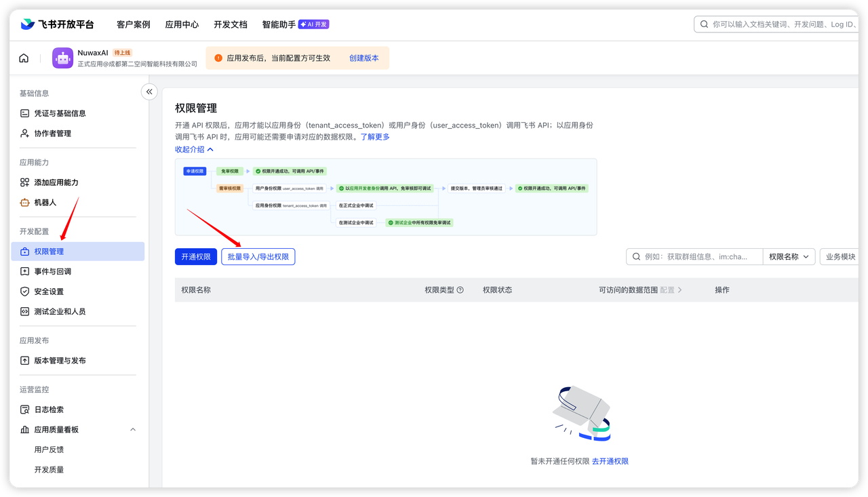The height and width of the screenshot is (497, 868).
Task: Click the 权限名称 column header
Action: tap(196, 290)
